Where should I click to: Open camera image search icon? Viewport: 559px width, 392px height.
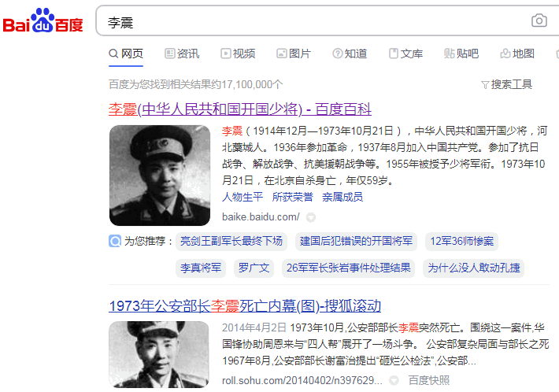click(539, 20)
